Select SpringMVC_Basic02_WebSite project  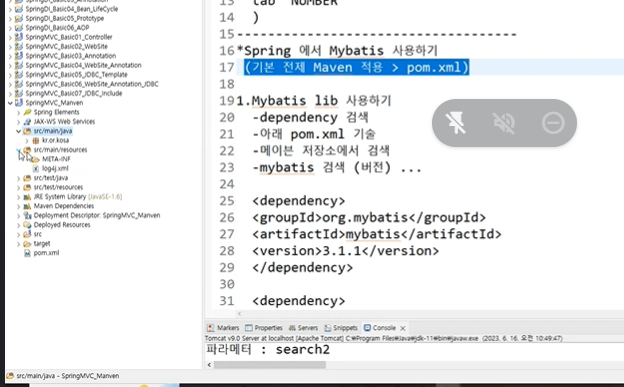[66, 46]
